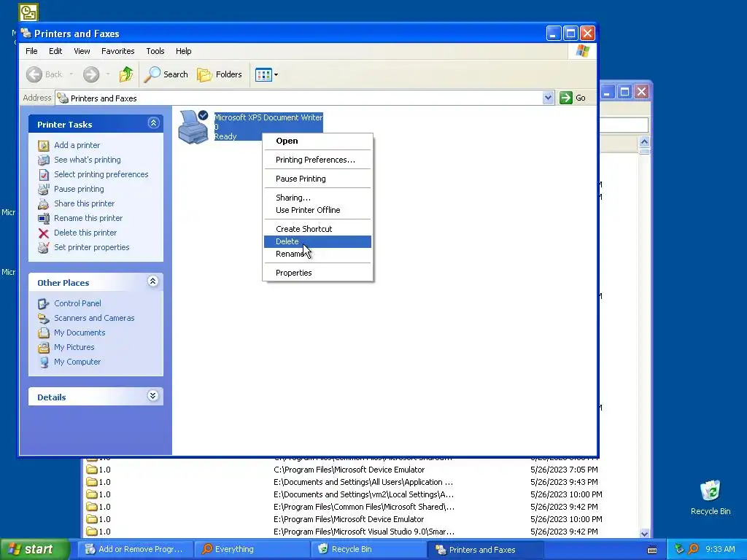This screenshot has height=560, width=747.
Task: Click the 9:33 AM taskbar clock
Action: click(720, 549)
